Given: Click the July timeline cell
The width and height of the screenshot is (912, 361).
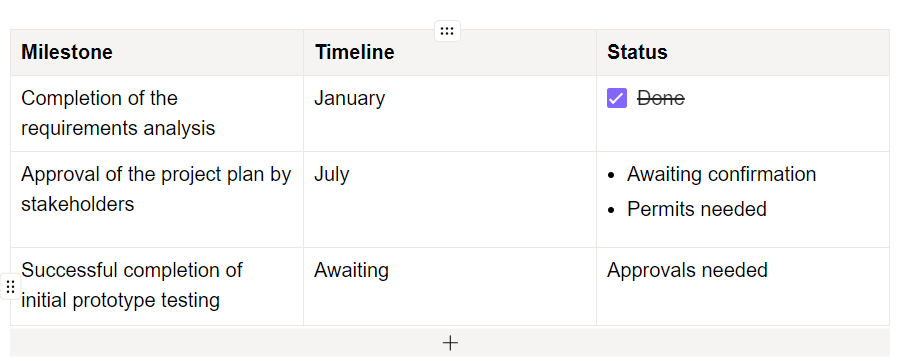Looking at the screenshot, I should [x=450, y=199].
